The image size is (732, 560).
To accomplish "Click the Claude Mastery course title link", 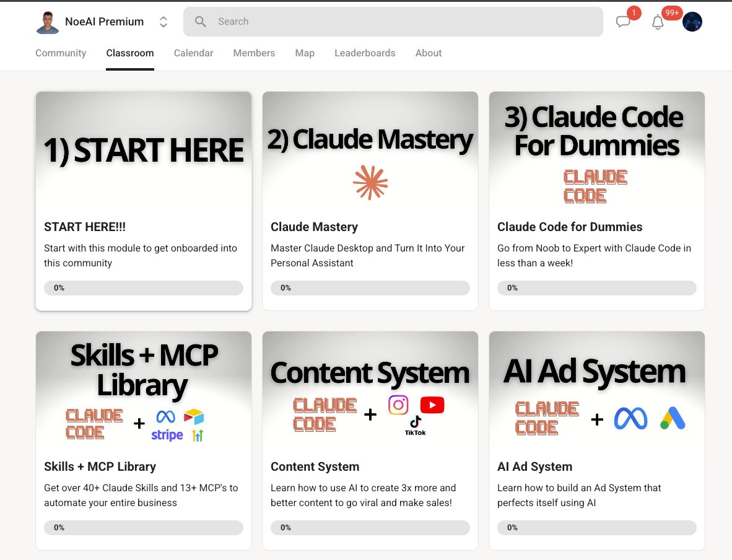I will coord(314,227).
